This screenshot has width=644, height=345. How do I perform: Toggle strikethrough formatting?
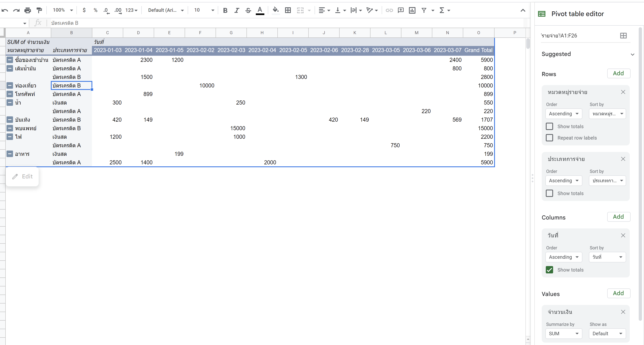(x=248, y=10)
